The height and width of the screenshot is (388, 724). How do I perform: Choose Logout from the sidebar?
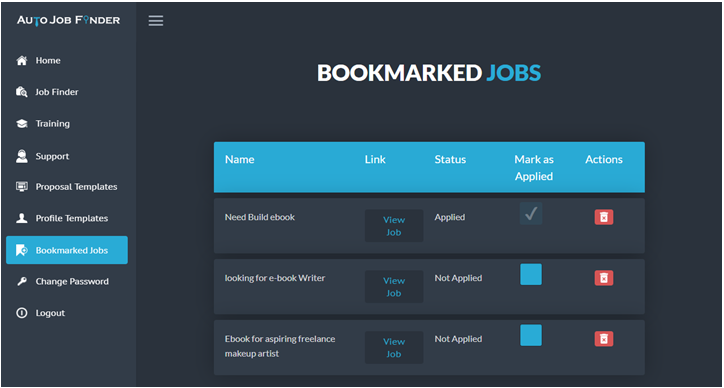67,313
